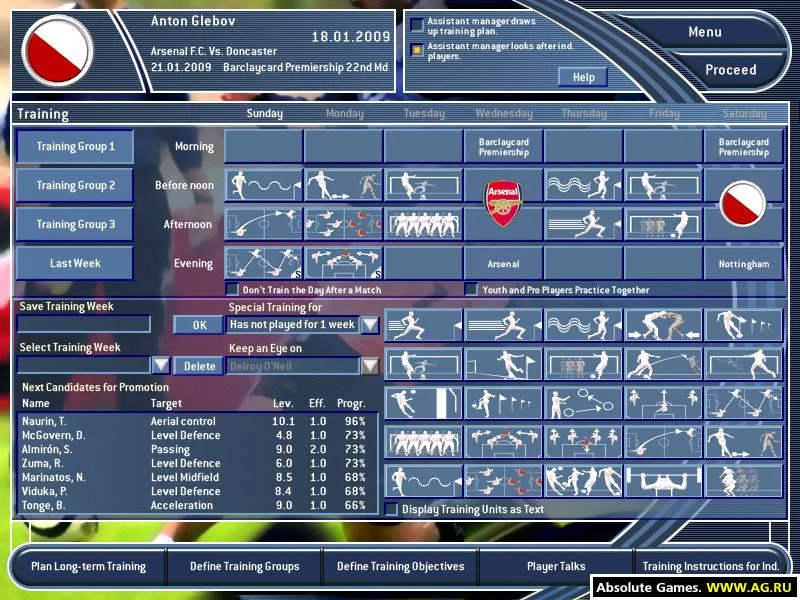Select the palette sprint unit with many speed lines
The image size is (800, 600).
504,326
